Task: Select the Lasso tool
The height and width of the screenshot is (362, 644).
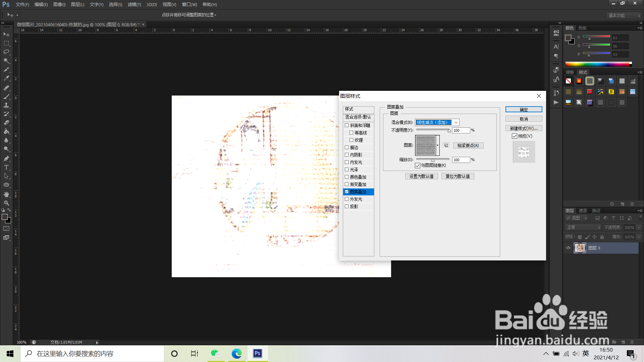Action: pyautogui.click(x=6, y=52)
